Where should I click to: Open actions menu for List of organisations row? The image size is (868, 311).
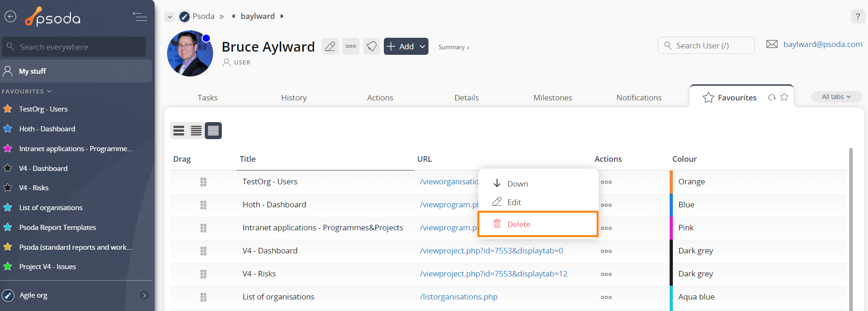tap(606, 297)
